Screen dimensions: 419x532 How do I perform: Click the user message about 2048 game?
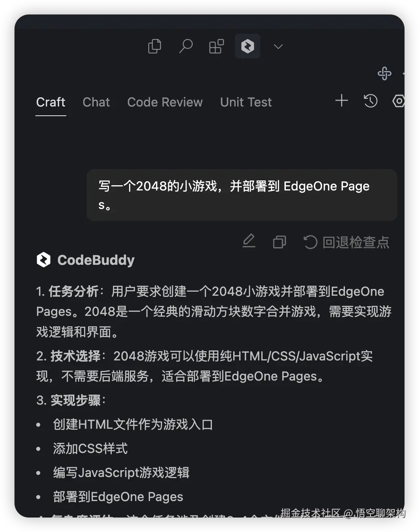coord(242,195)
